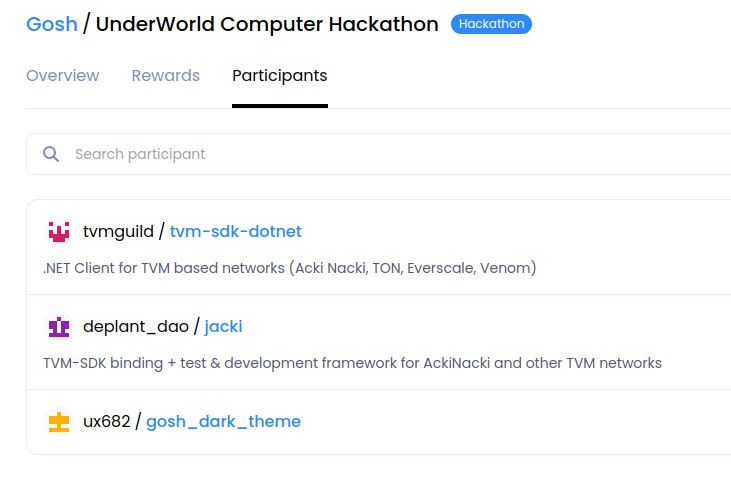731x481 pixels.
Task: Click the ux682 orange avatar icon
Action: pyautogui.click(x=59, y=422)
